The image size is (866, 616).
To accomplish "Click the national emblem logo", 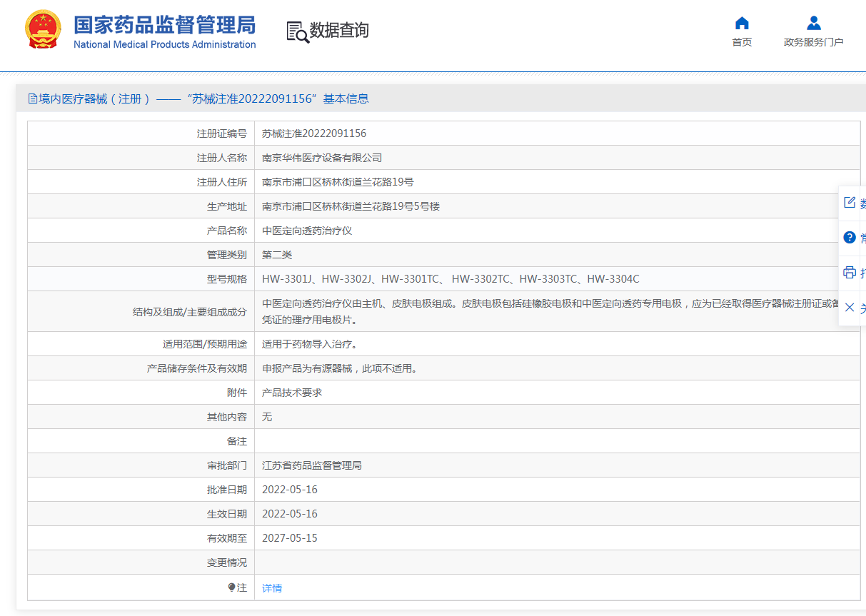I will [x=43, y=30].
